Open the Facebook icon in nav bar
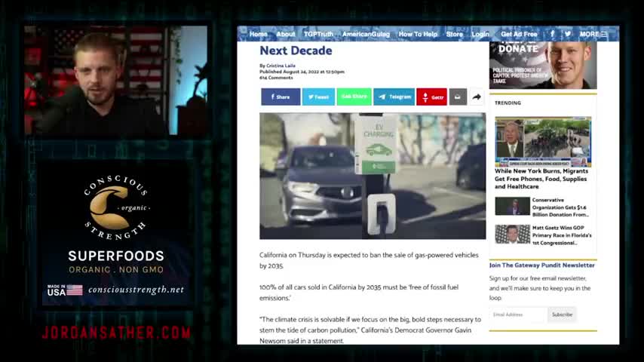Image resolution: width=644 pixels, height=362 pixels. (553, 34)
